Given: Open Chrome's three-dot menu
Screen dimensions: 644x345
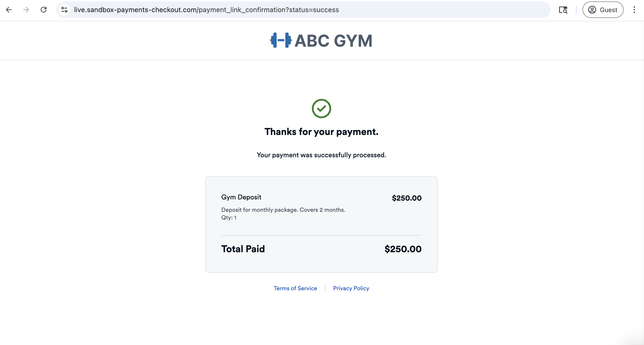Looking at the screenshot, I should click(x=634, y=10).
